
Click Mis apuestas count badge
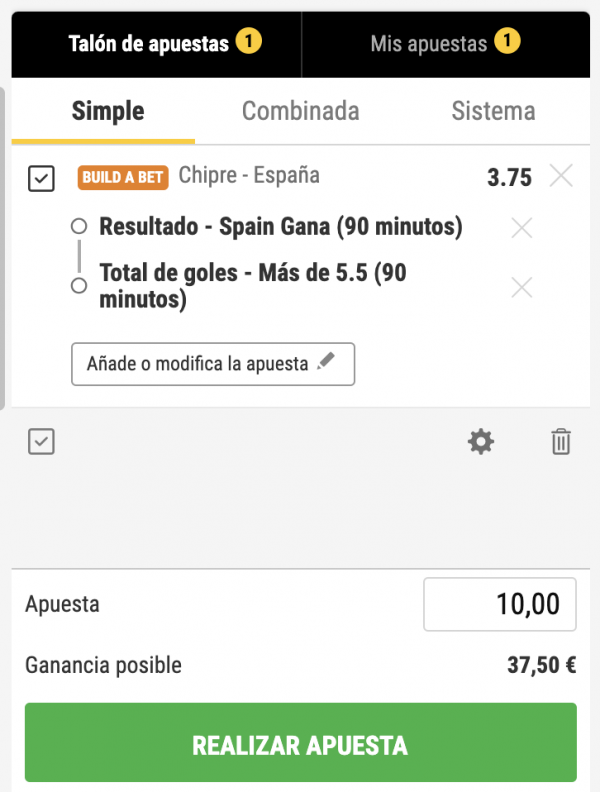pyautogui.click(x=508, y=43)
